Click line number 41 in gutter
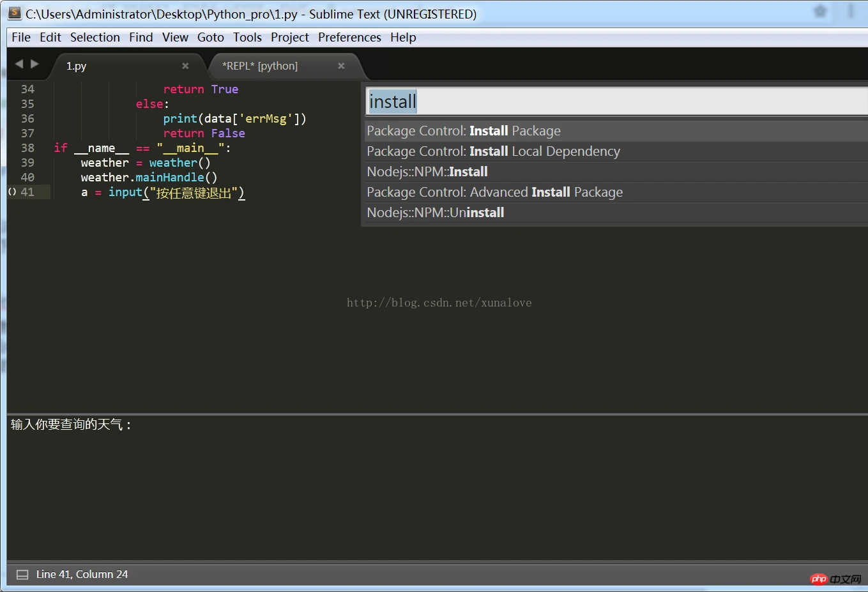The image size is (868, 592). pyautogui.click(x=27, y=192)
